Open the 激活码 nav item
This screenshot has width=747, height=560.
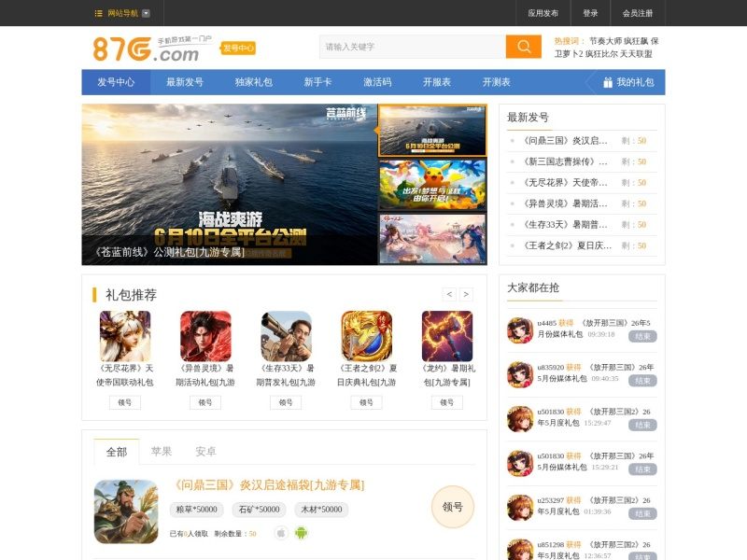377,82
